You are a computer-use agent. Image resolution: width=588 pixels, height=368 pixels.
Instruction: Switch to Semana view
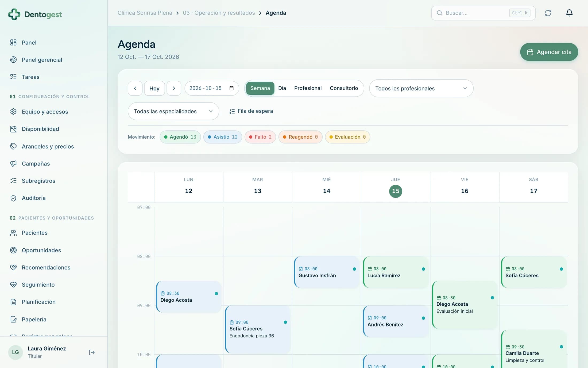[260, 88]
